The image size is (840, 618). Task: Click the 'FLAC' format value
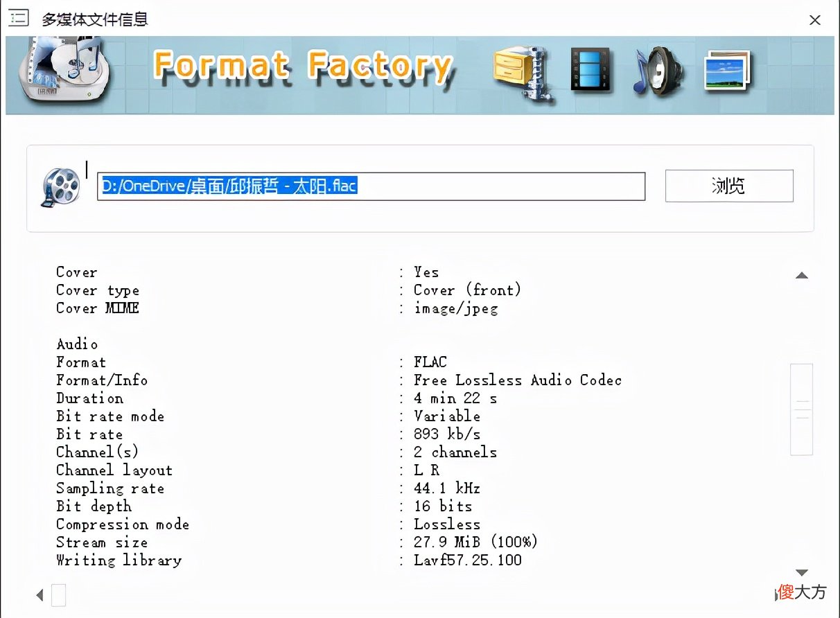click(x=430, y=362)
